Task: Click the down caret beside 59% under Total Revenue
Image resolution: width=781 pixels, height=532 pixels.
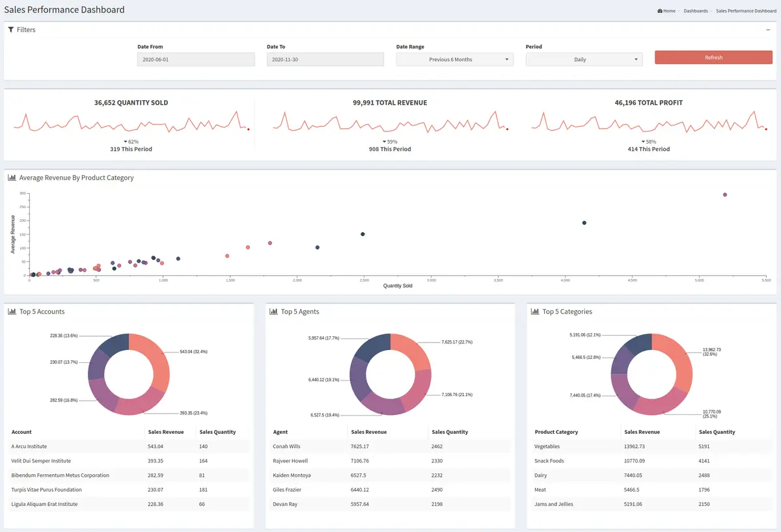Action: 384,142
